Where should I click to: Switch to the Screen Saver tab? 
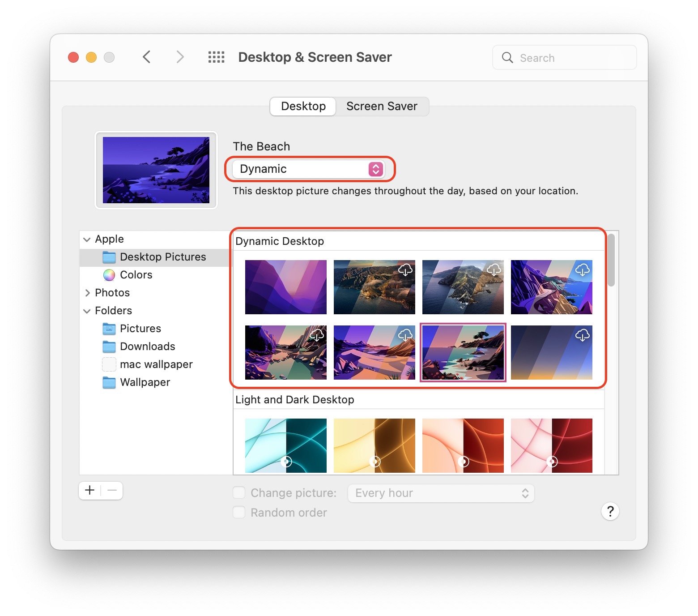382,107
